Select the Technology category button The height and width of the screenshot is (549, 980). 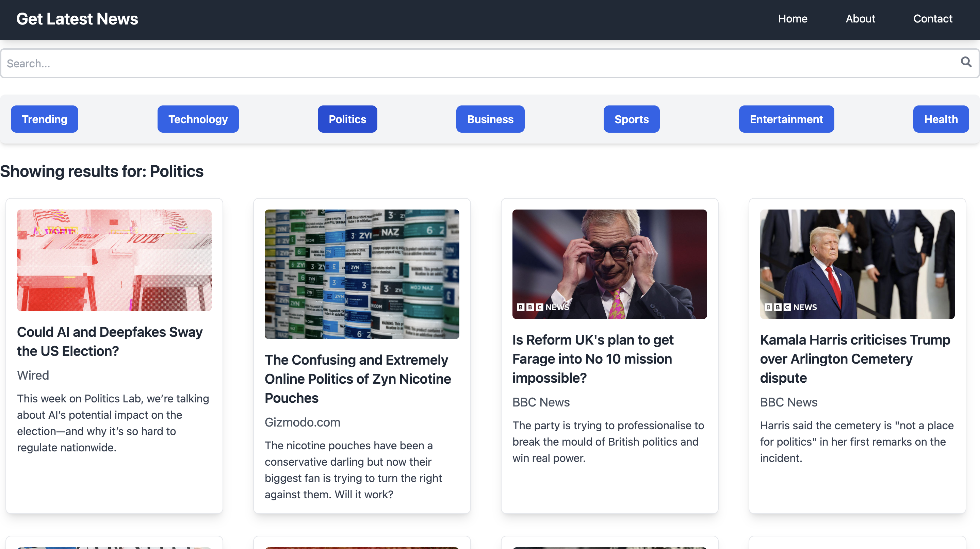(198, 119)
